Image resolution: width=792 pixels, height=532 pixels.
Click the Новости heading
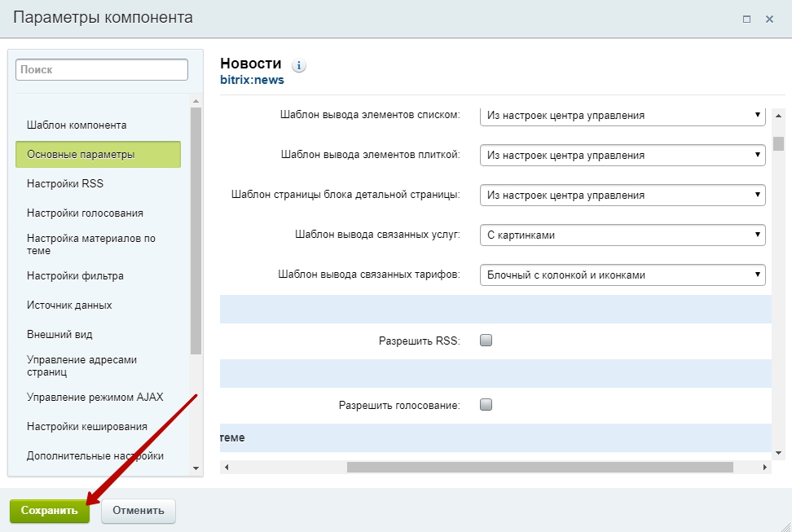tap(250, 64)
